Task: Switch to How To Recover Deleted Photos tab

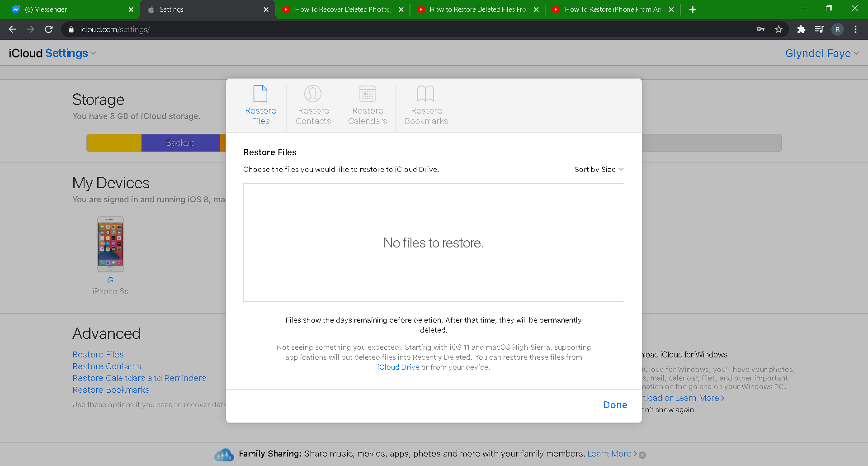Action: [x=342, y=10]
